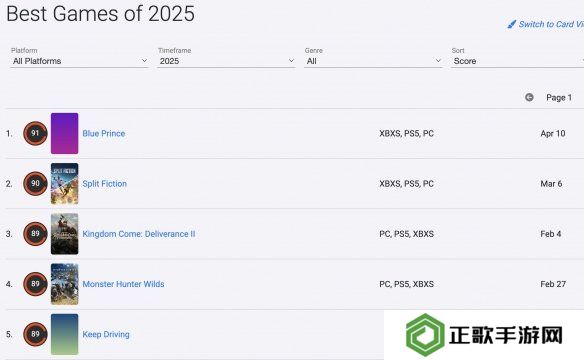Click the Split Fiction cover thumbnail
Viewport: 584px width, 360px height.
(64, 184)
